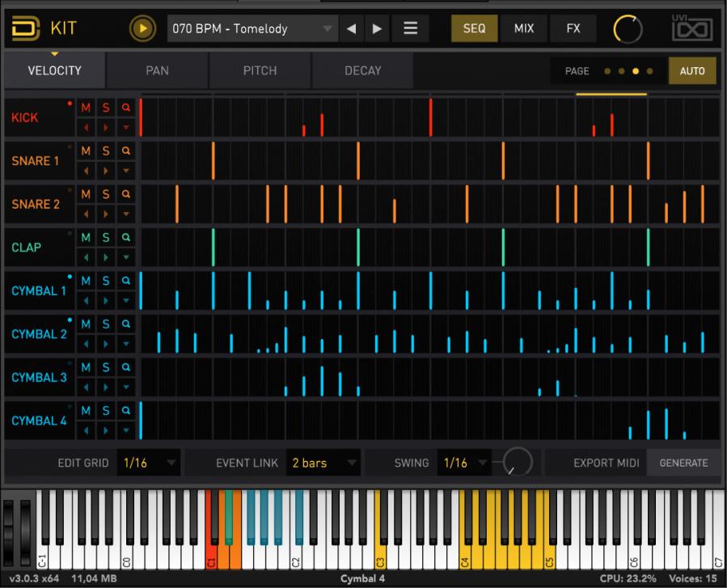727x588 pixels.
Task: Adjust the Swing amount knob
Action: (517, 463)
